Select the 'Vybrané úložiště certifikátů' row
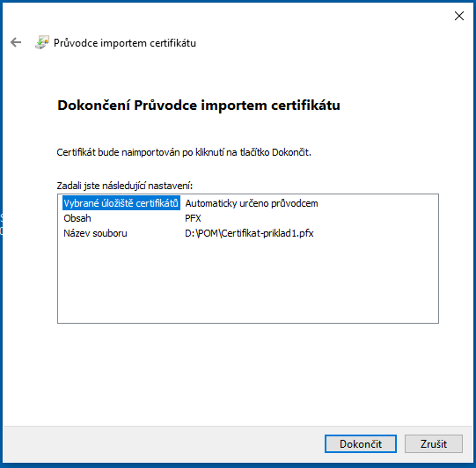This screenshot has width=476, height=468. 121,203
